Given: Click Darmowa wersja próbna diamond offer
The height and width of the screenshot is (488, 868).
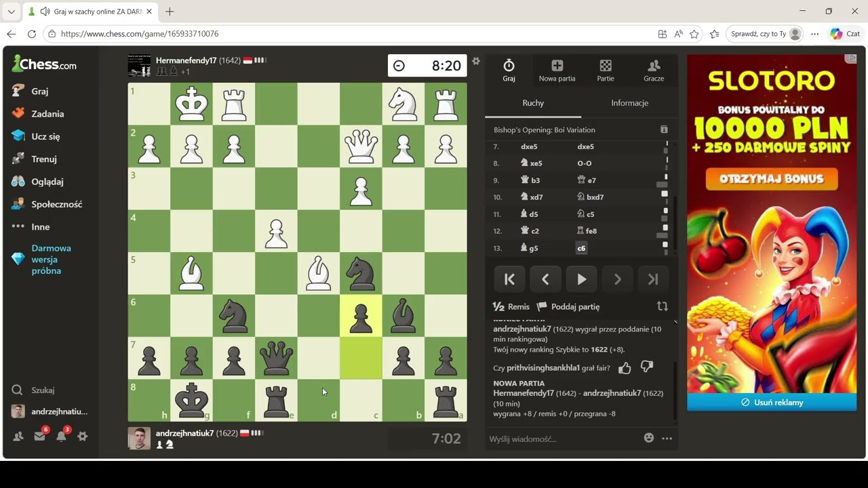Looking at the screenshot, I should (42, 259).
